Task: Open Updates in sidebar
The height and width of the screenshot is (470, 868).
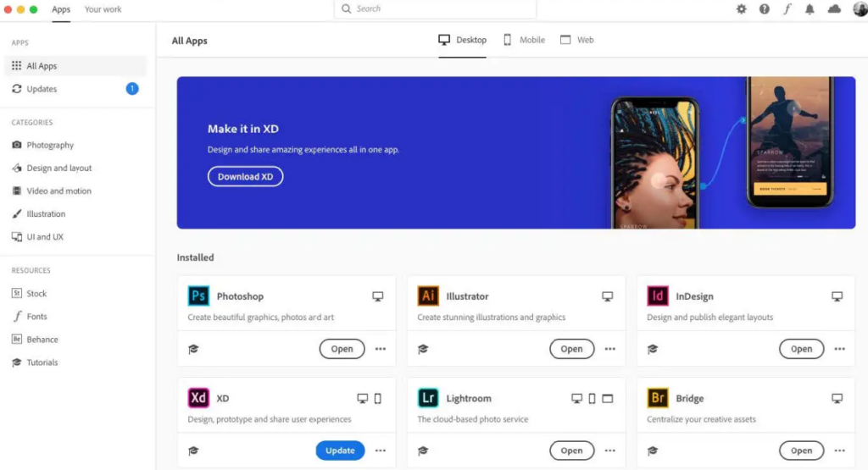Action: pos(75,89)
